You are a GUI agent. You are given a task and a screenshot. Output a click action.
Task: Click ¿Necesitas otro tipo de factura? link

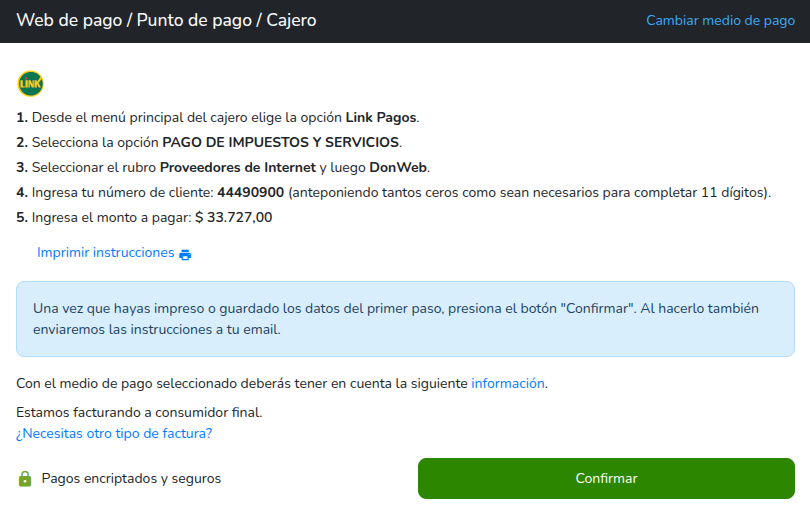[114, 433]
